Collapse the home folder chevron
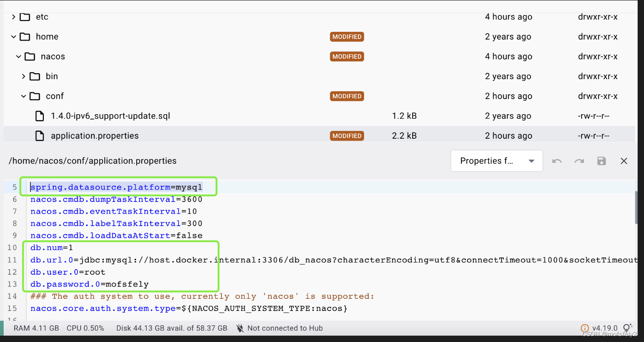 pyautogui.click(x=14, y=37)
